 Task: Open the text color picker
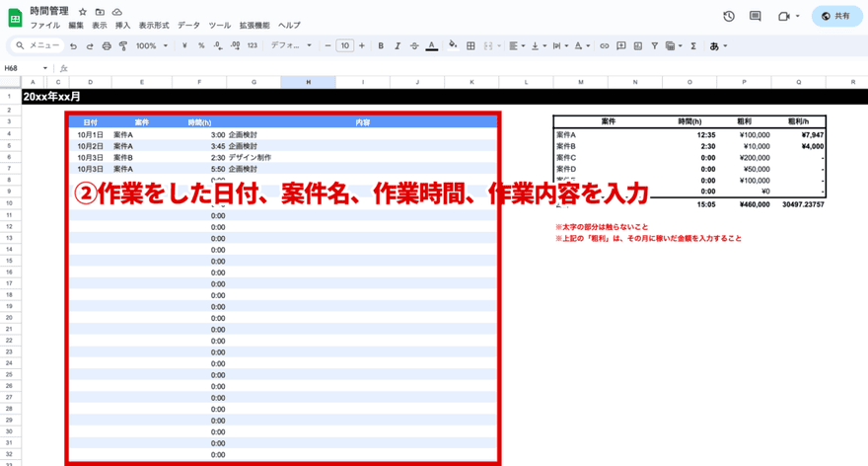click(x=432, y=46)
